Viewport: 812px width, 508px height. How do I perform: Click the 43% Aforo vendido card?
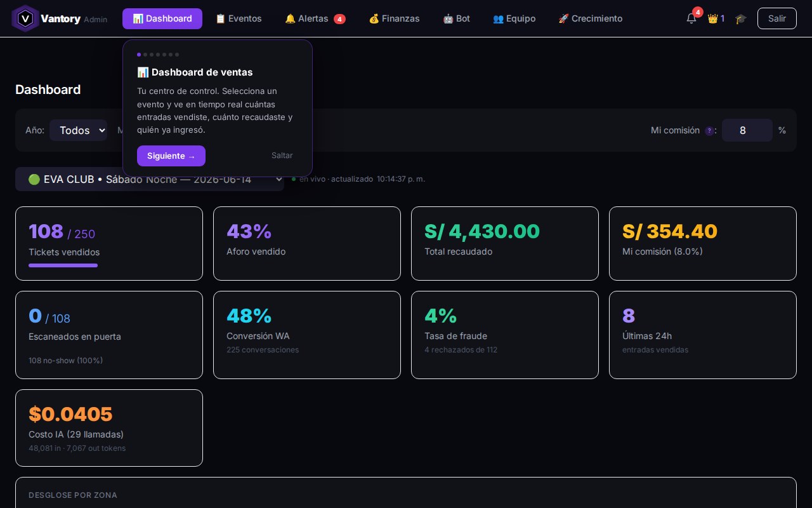click(x=307, y=243)
